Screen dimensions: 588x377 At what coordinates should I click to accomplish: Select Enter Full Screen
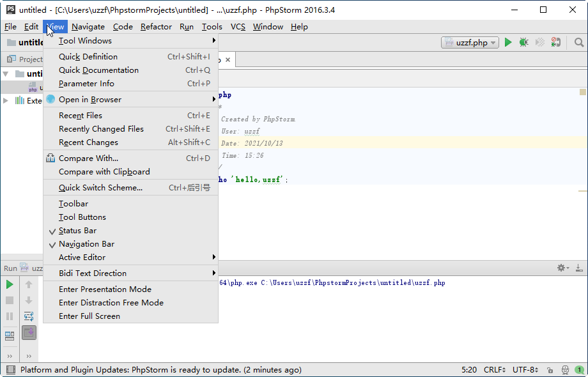click(x=130, y=316)
